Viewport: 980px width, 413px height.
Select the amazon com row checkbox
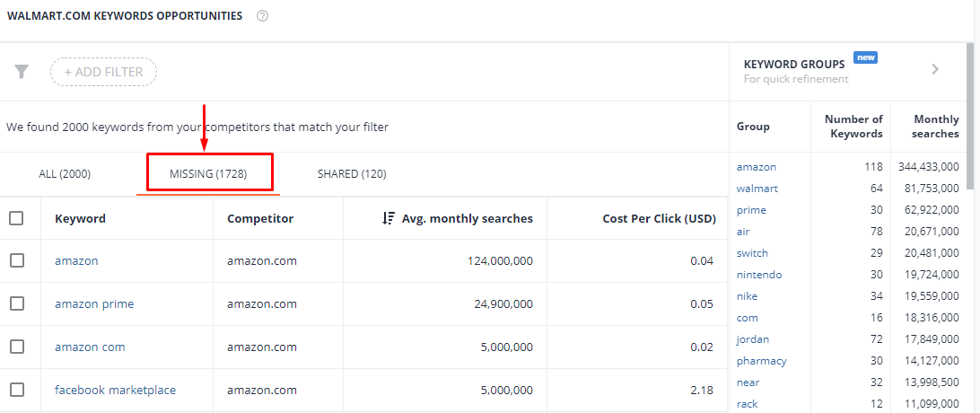tap(17, 347)
